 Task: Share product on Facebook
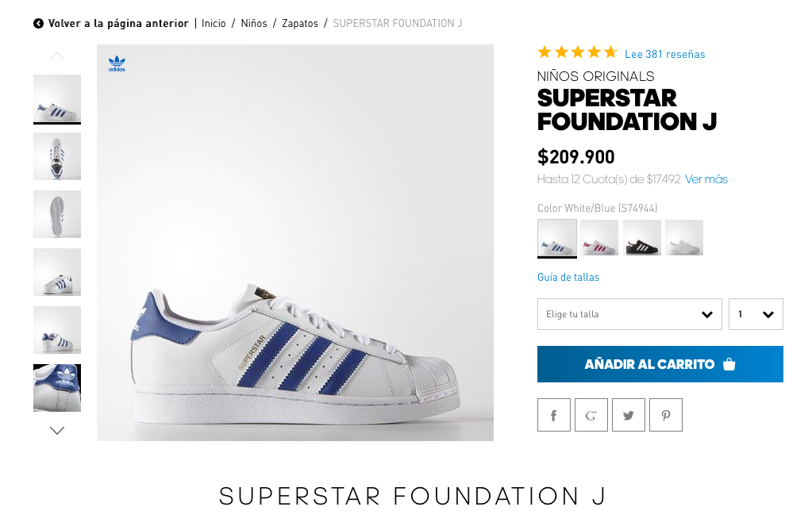click(x=553, y=415)
